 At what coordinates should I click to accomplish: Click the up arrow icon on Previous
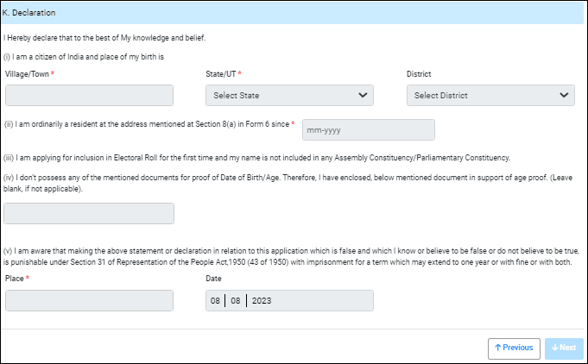coord(498,348)
